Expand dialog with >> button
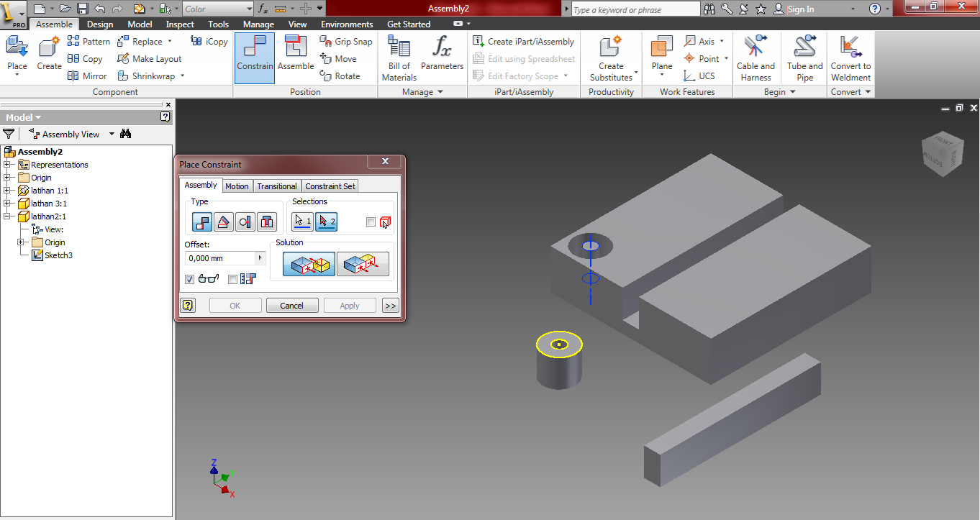This screenshot has height=520, width=980. pos(390,305)
